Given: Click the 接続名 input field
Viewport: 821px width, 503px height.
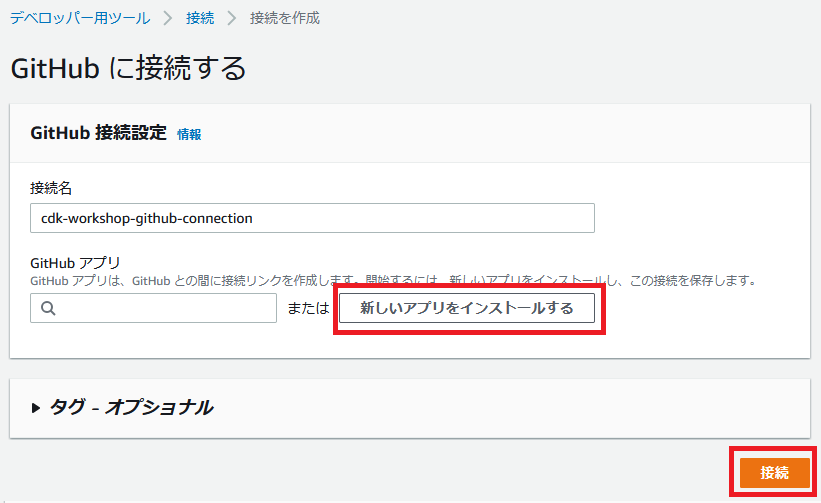Looking at the screenshot, I should tap(312, 218).
